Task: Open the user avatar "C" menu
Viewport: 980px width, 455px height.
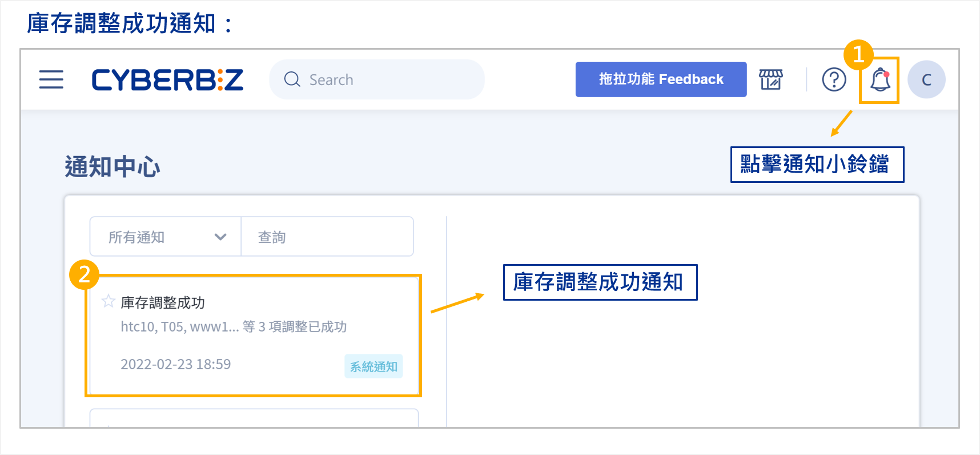Action: pos(926,80)
